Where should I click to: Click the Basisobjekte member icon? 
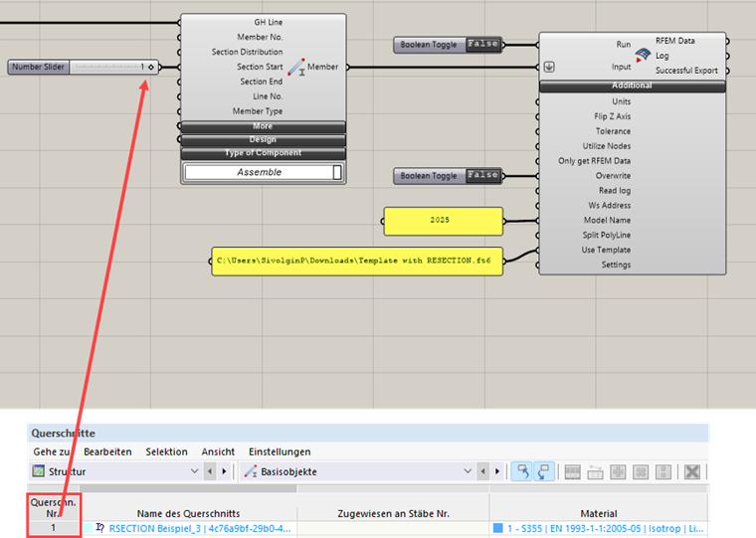(251, 471)
